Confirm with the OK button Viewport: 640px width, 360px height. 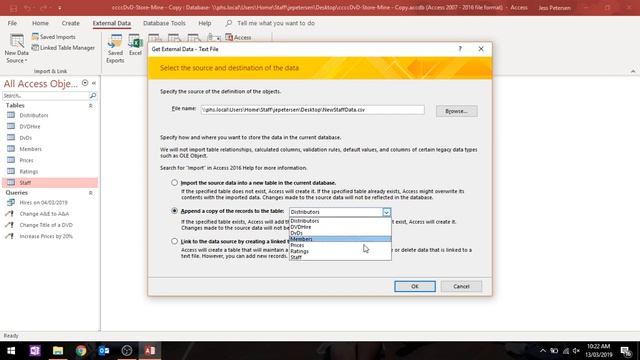pyautogui.click(x=415, y=287)
